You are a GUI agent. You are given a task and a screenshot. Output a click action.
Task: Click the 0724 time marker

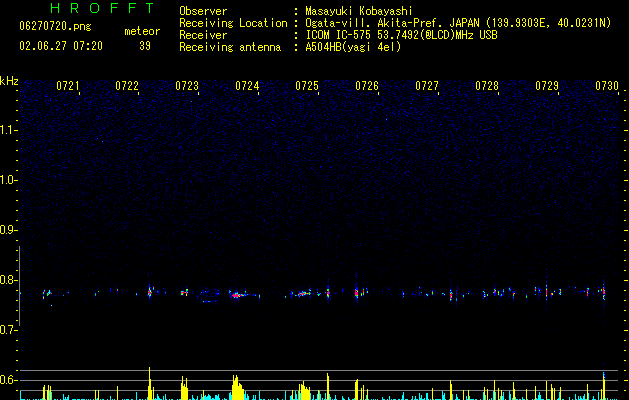tap(247, 86)
